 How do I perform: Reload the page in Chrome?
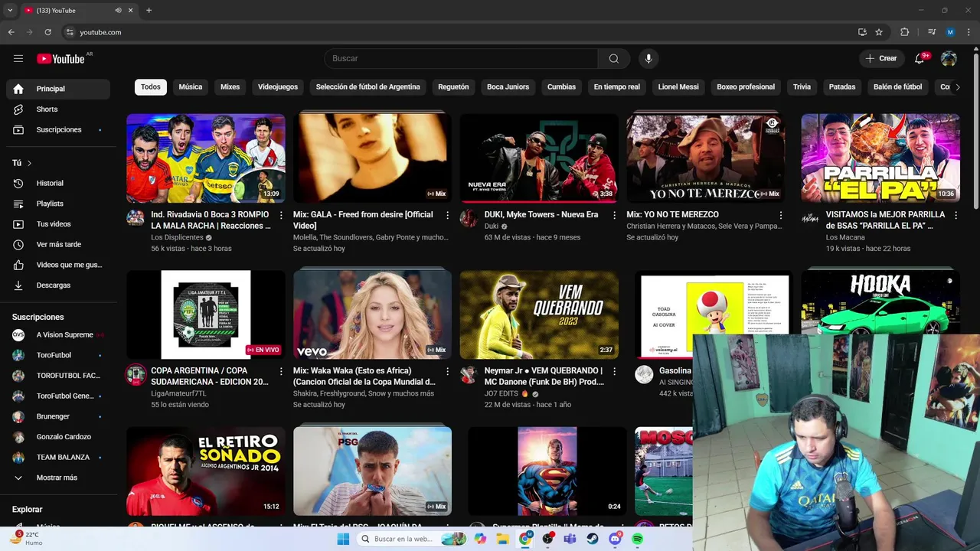pyautogui.click(x=47, y=32)
